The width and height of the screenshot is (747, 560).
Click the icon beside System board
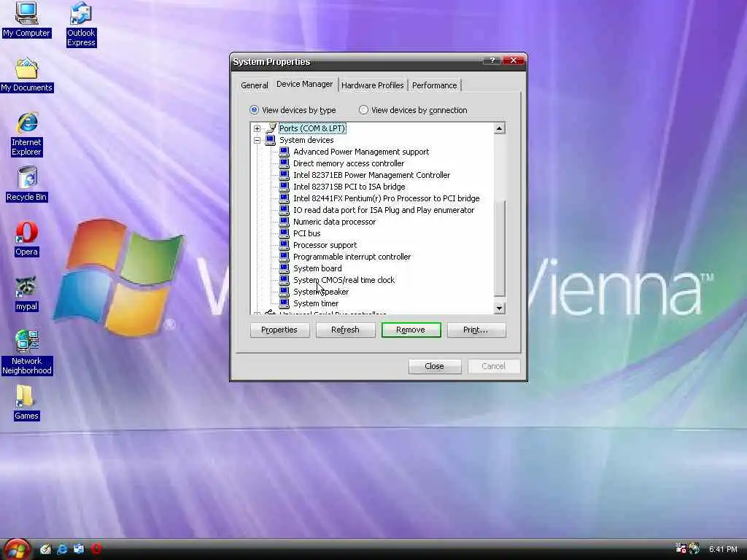click(x=284, y=268)
